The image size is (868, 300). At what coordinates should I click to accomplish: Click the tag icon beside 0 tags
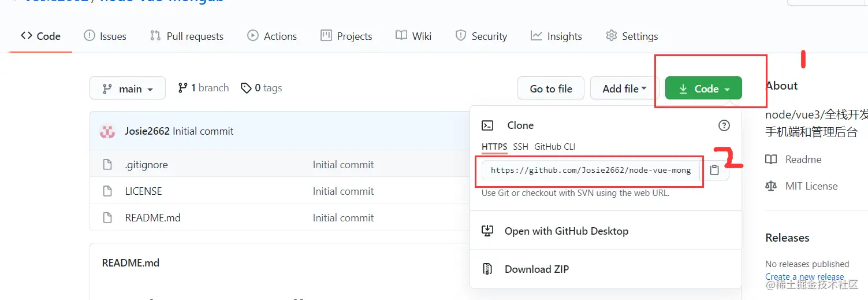coord(247,88)
